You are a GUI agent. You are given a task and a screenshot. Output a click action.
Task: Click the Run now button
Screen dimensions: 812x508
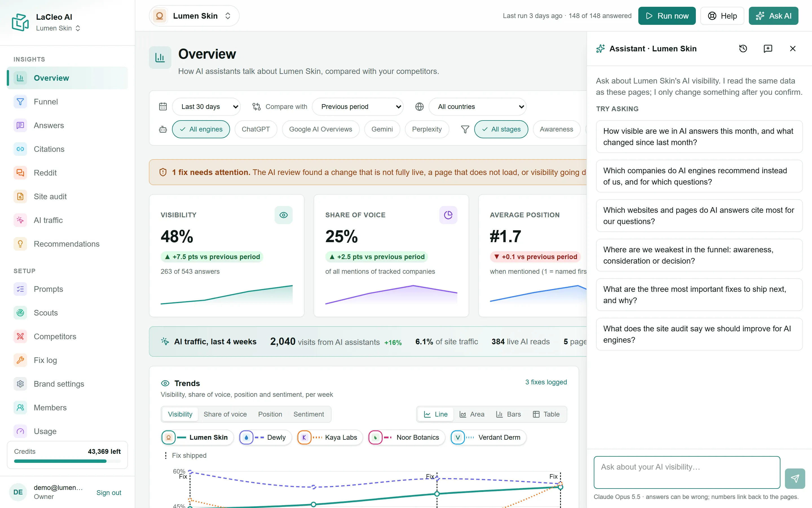click(x=667, y=16)
